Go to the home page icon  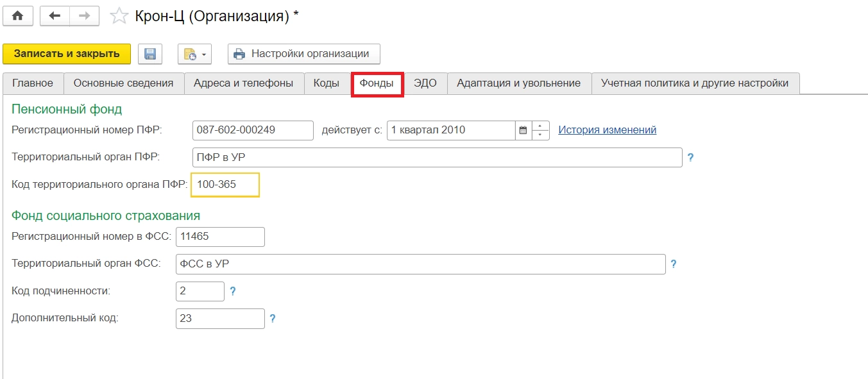pos(18,16)
